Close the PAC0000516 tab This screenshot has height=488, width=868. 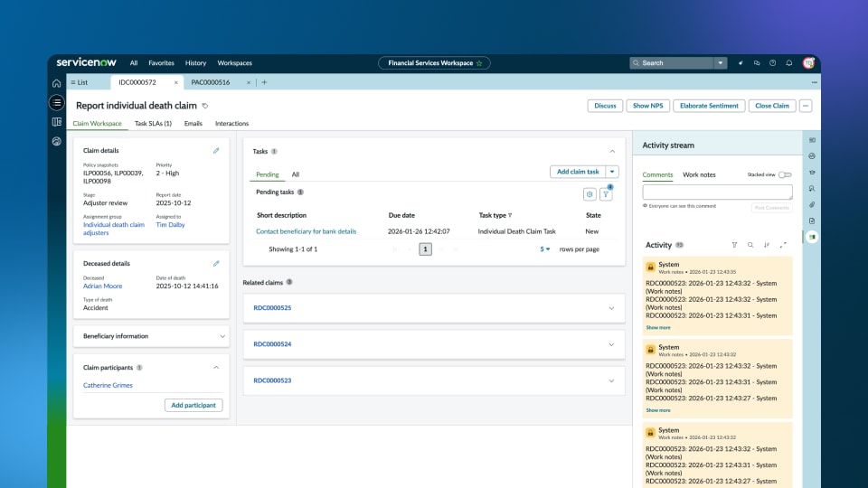point(249,82)
